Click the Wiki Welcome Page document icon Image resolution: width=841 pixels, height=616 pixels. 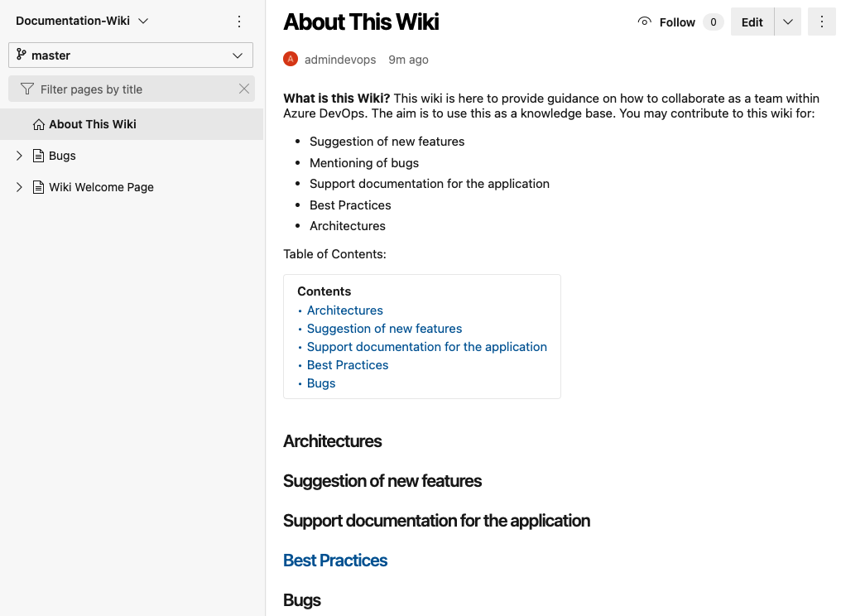click(38, 187)
